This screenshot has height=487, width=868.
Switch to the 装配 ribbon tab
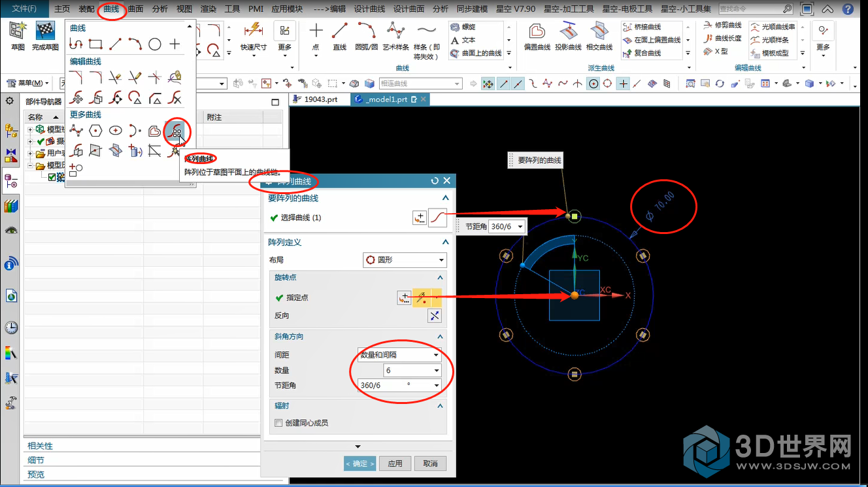pyautogui.click(x=86, y=9)
